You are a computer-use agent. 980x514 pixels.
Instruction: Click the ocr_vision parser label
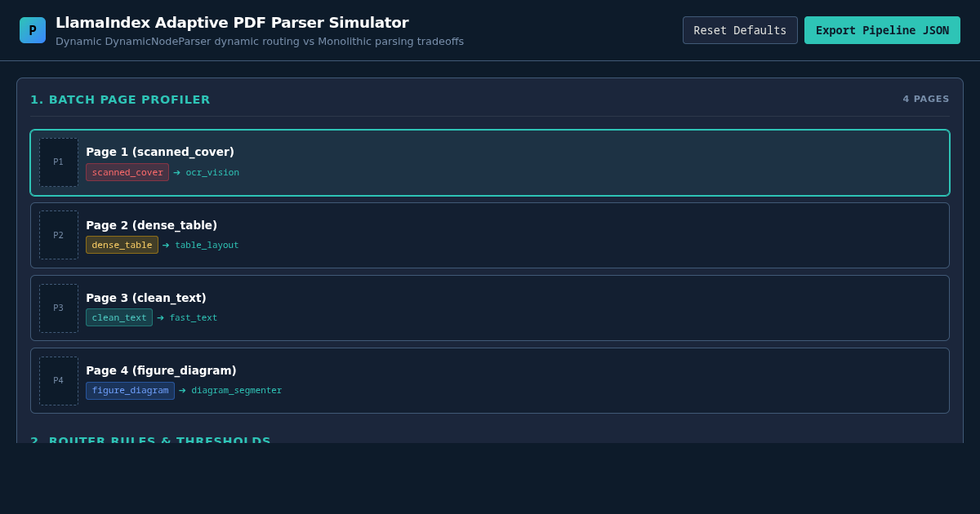coord(212,172)
